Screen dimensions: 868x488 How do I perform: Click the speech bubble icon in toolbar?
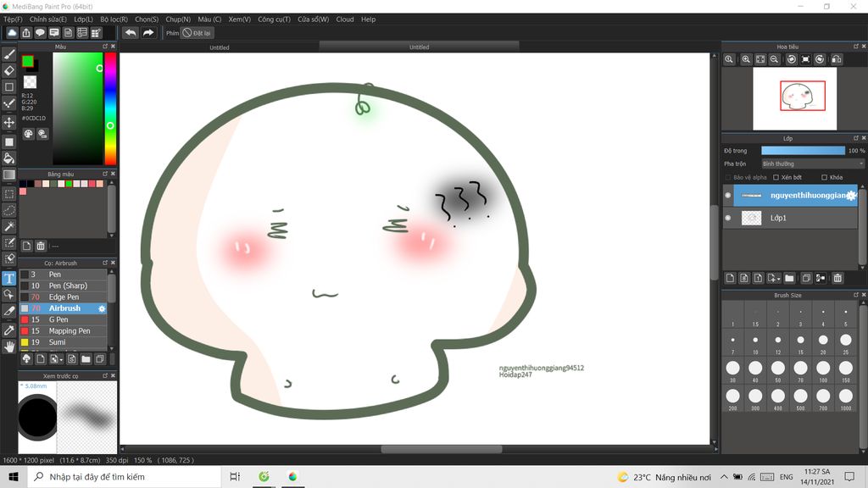[x=40, y=33]
